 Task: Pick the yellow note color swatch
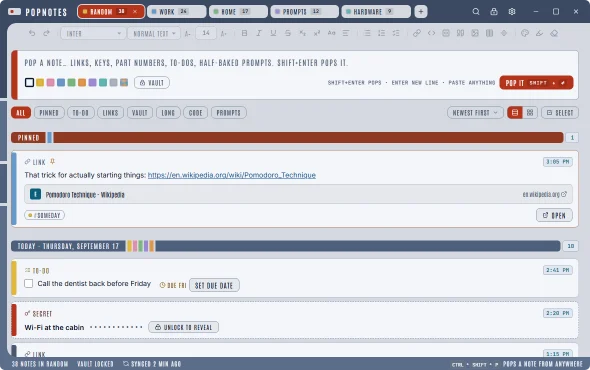[x=40, y=82]
